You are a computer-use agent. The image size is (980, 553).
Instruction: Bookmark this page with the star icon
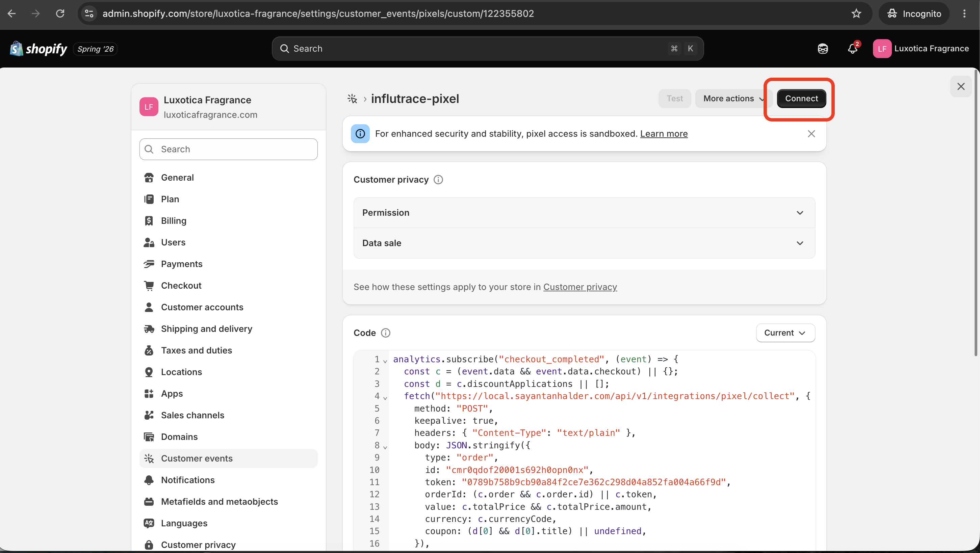(x=856, y=14)
